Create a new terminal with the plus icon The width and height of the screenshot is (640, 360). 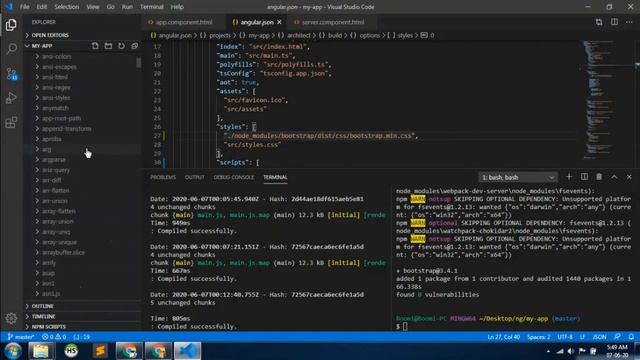point(569,177)
